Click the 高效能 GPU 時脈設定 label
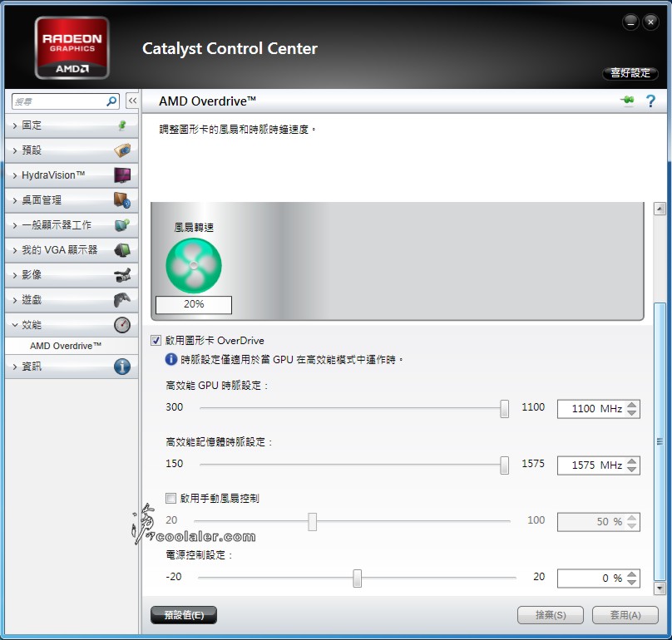The height and width of the screenshot is (640, 672). [x=217, y=386]
